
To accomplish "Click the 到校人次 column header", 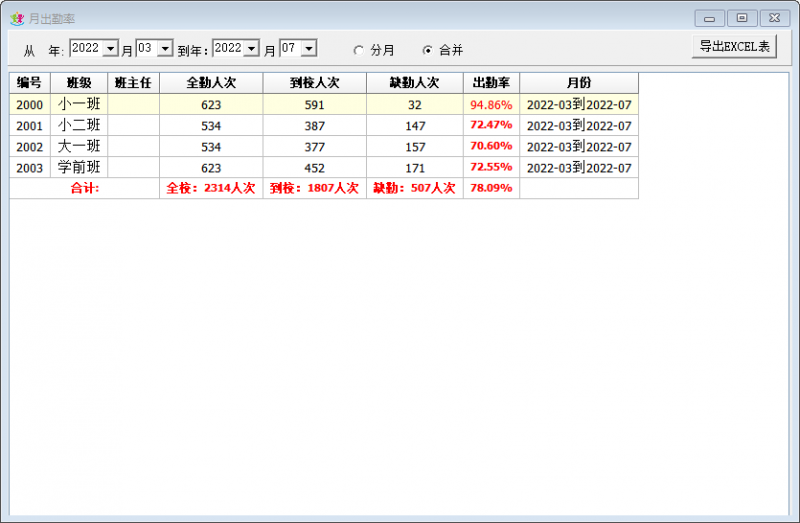I will 315,83.
